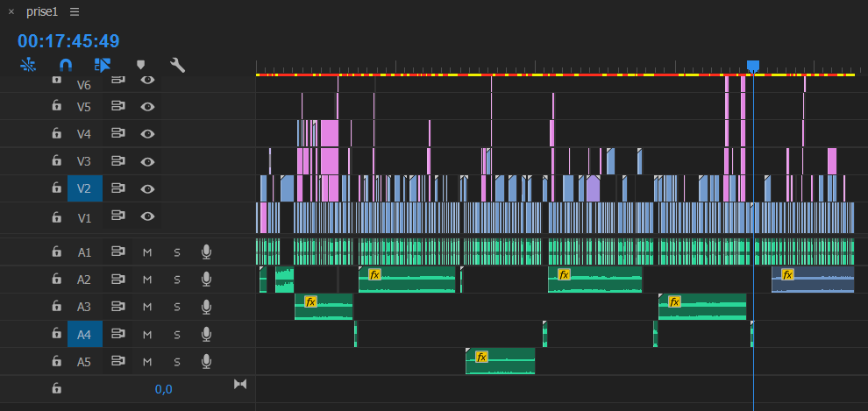
Task: Click the blue playhead on time ruler
Action: 753,67
